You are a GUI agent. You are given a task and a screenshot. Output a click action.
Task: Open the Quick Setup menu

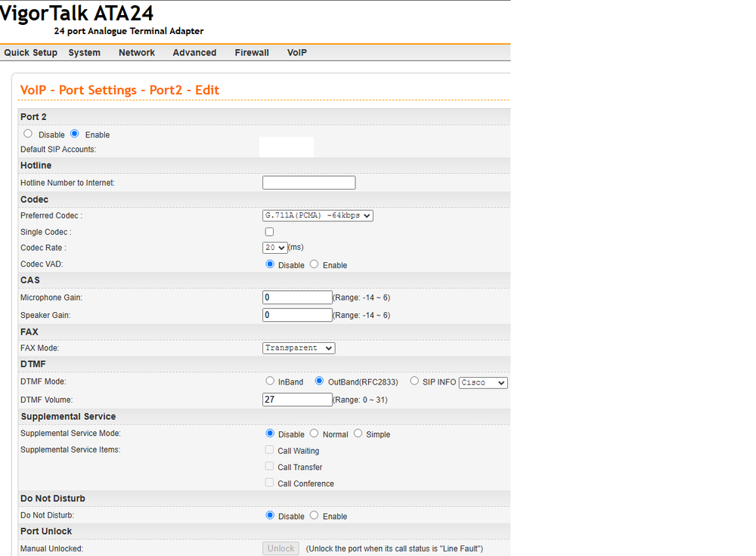click(30, 53)
